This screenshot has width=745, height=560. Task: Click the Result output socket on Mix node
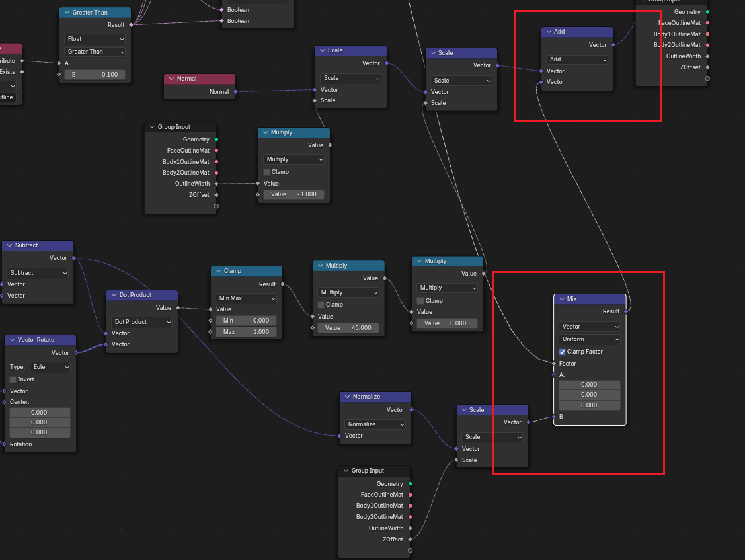pyautogui.click(x=625, y=311)
